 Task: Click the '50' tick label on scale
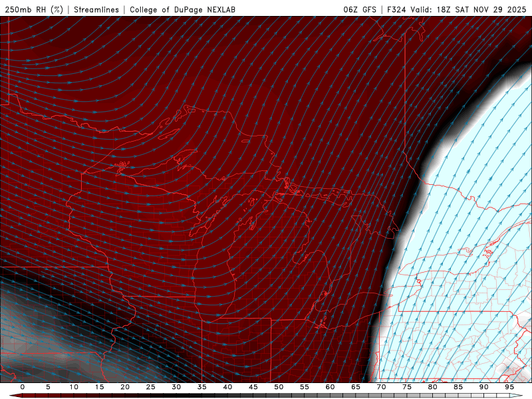(x=279, y=387)
